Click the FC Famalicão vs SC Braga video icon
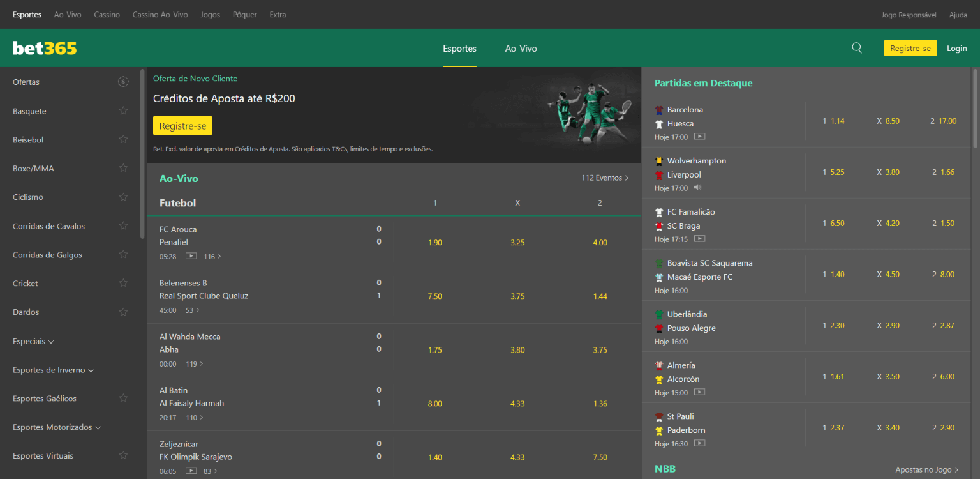Viewport: 980px width, 479px height. [x=699, y=239]
